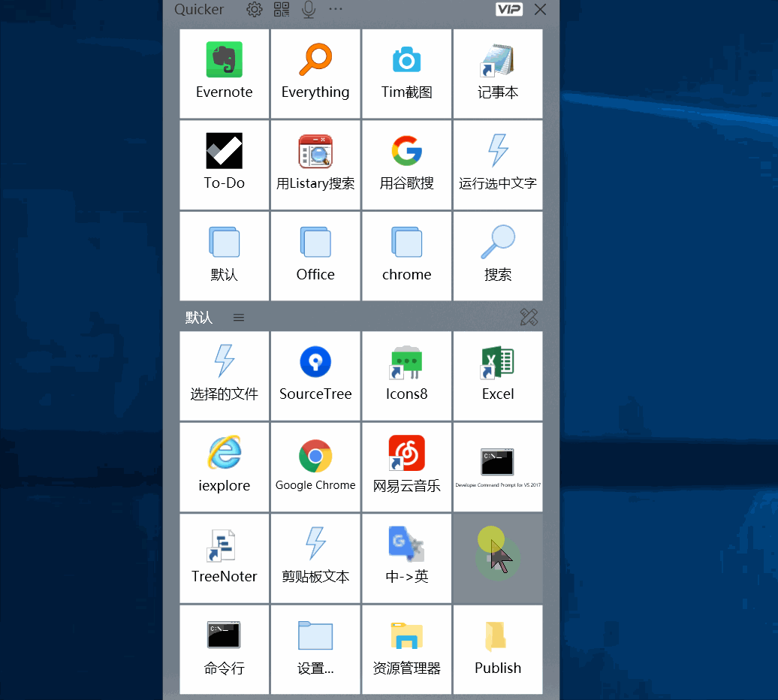
Task: Switch to the chrome action page
Action: pos(406,256)
